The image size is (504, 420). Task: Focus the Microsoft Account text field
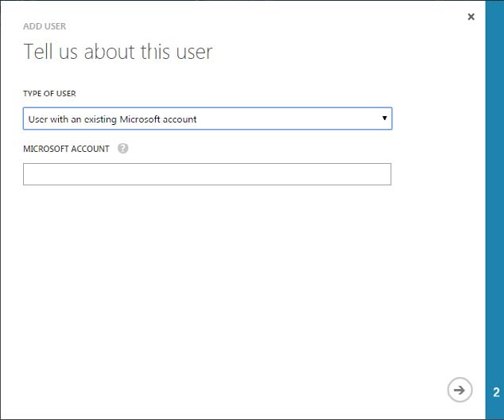point(207,174)
